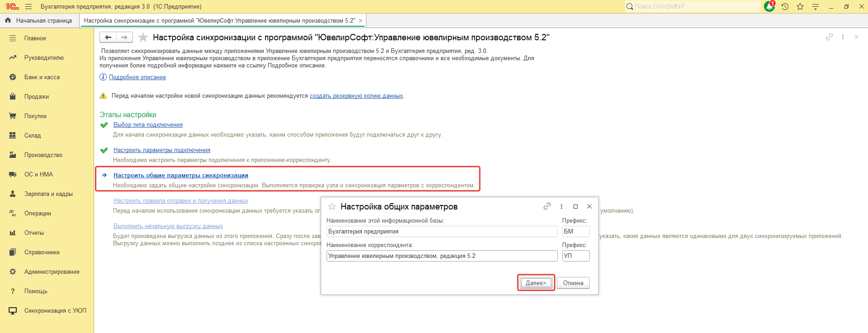Open Настроить общие параметры синхронизации link

[x=181, y=176]
